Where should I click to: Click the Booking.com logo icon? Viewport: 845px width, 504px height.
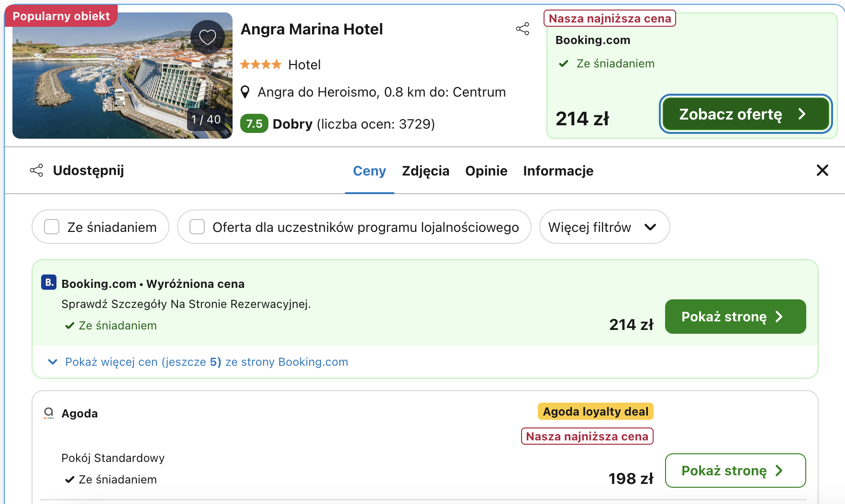click(48, 283)
